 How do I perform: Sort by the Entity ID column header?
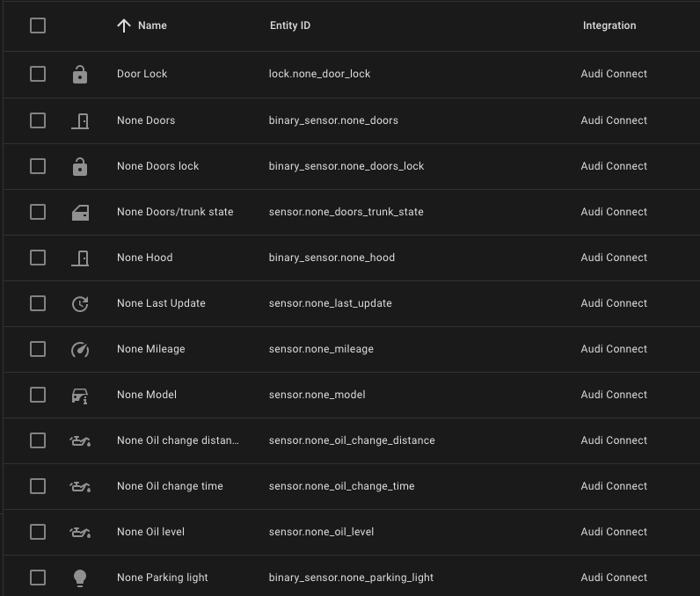coord(290,25)
